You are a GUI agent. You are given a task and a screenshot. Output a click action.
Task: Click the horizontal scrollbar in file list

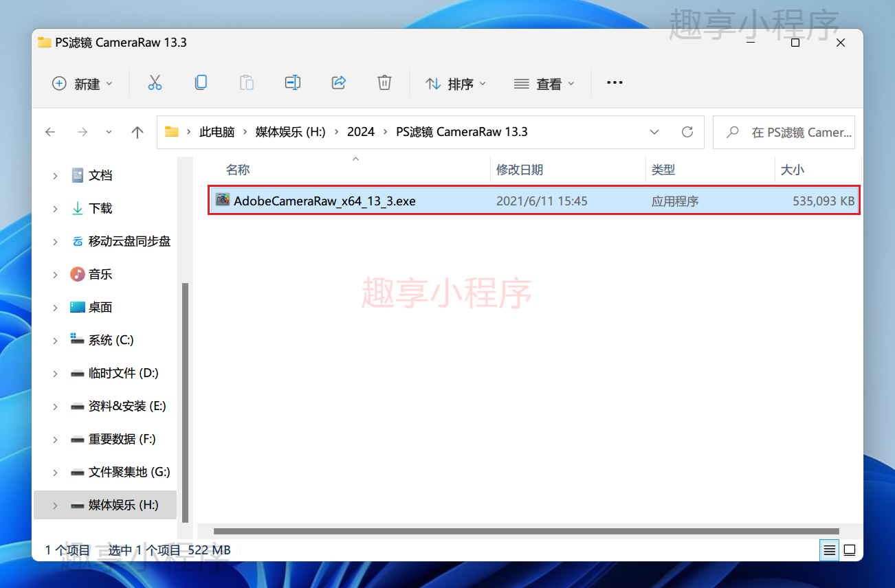526,531
